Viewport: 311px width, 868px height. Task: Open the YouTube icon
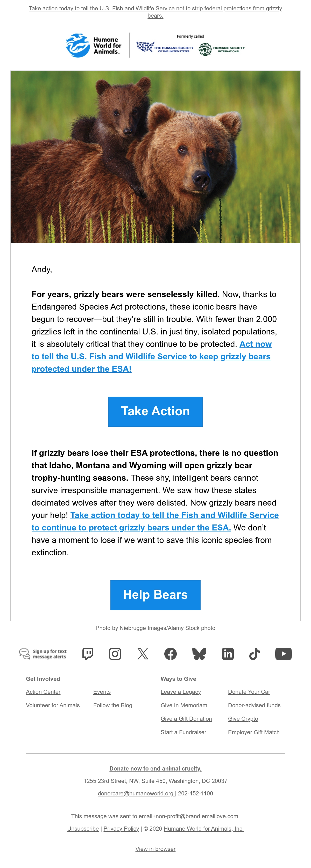click(x=283, y=654)
